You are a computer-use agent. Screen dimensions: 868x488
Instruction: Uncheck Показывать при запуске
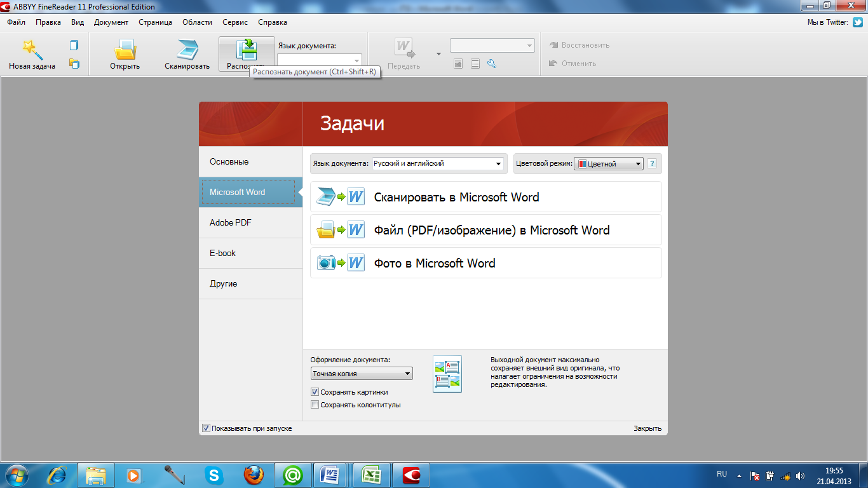pyautogui.click(x=206, y=428)
